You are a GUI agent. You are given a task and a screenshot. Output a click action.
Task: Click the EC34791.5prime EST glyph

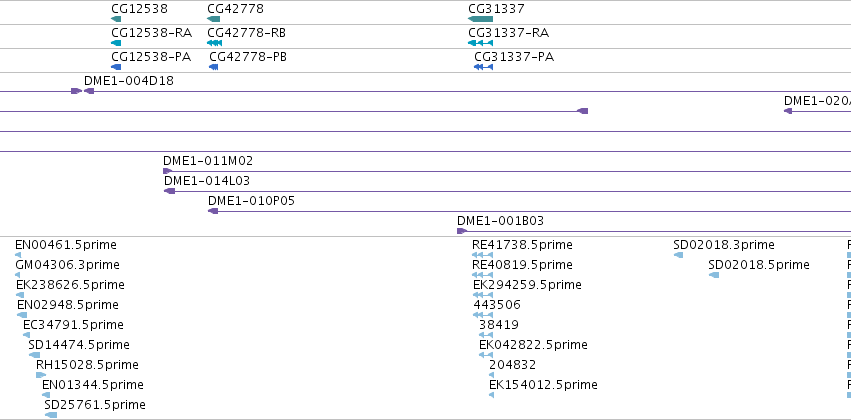(26, 335)
